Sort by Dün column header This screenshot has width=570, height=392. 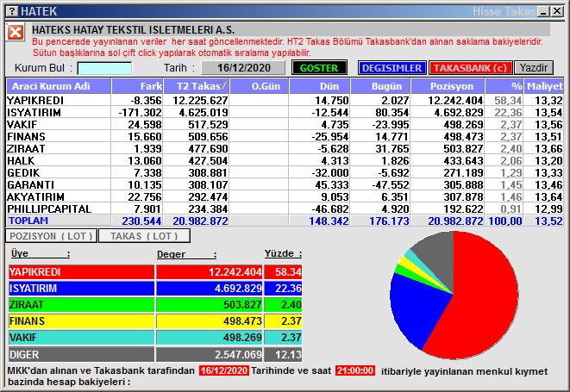pos(320,86)
